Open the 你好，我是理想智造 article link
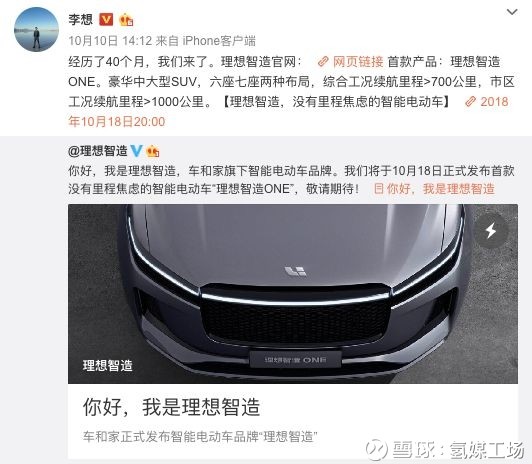 coord(440,189)
